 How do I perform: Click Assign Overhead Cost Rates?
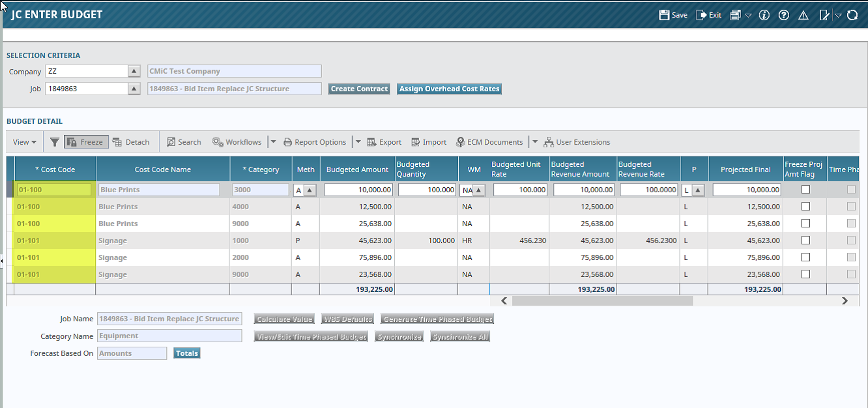pyautogui.click(x=449, y=89)
